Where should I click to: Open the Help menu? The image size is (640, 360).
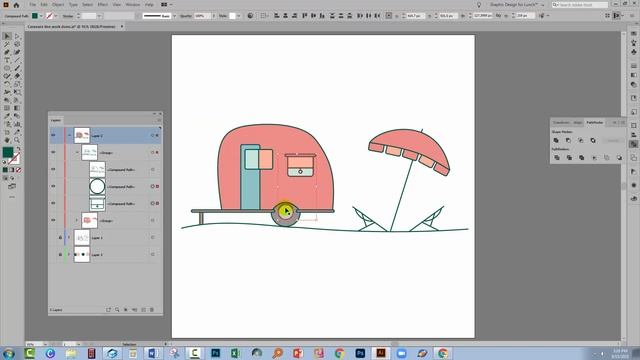click(x=149, y=4)
